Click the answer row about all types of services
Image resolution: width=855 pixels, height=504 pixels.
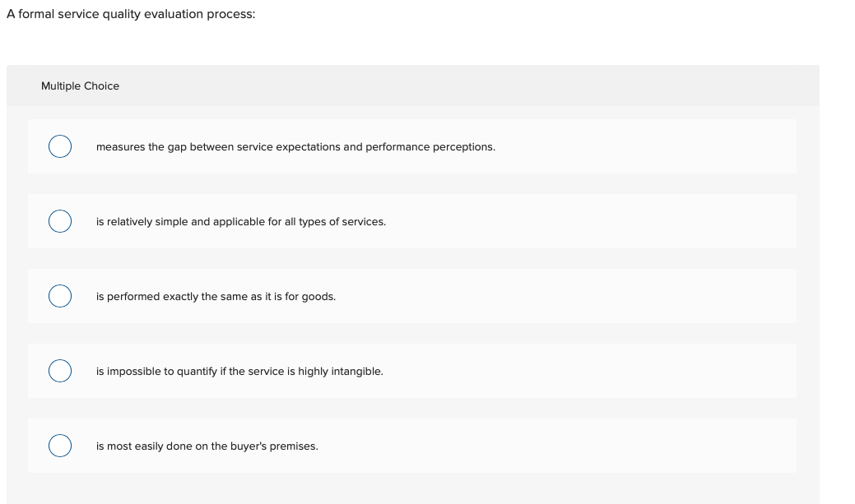(411, 220)
